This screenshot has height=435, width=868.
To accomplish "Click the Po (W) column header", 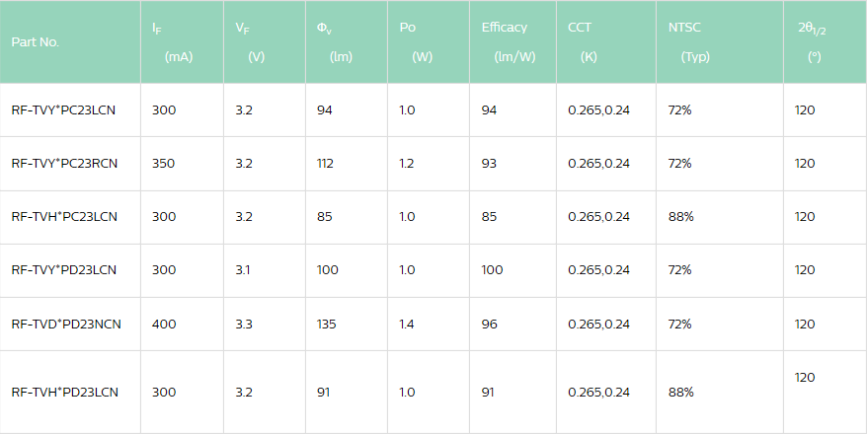I will [417, 41].
